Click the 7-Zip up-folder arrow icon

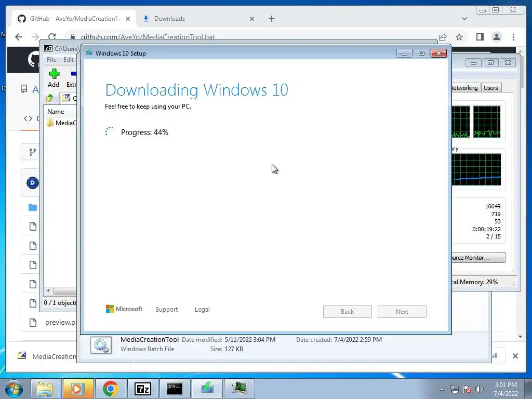tap(50, 98)
